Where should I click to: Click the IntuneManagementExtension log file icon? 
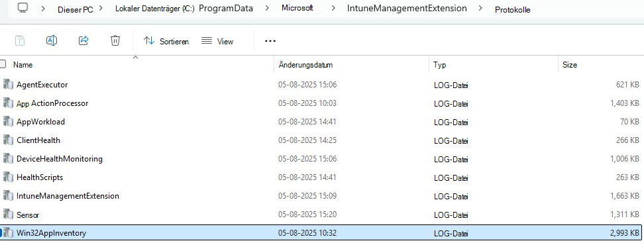point(8,196)
